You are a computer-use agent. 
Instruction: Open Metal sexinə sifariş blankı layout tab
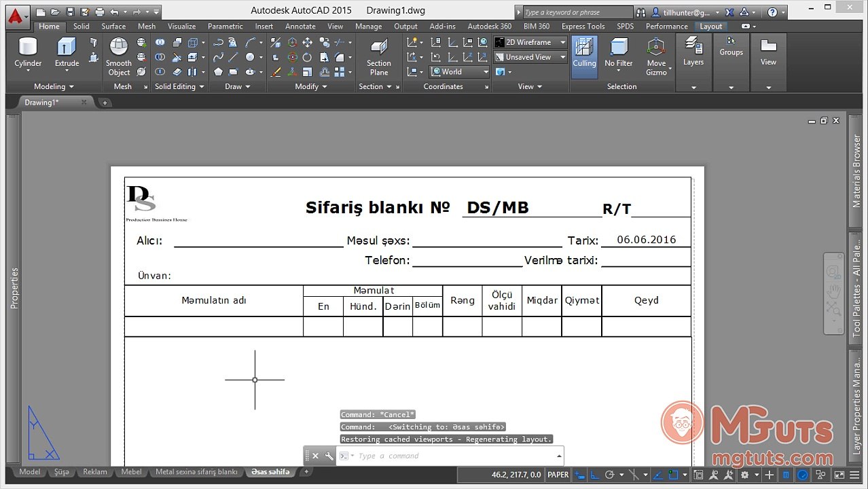[x=196, y=471]
